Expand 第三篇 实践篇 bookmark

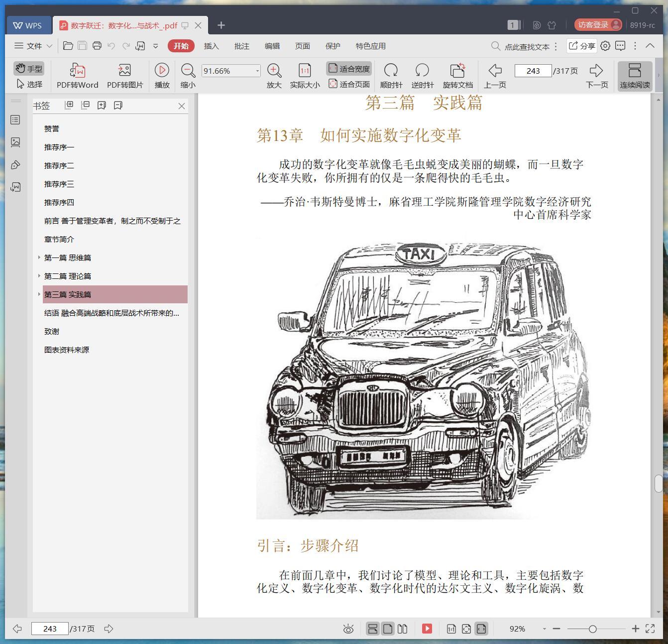39,294
